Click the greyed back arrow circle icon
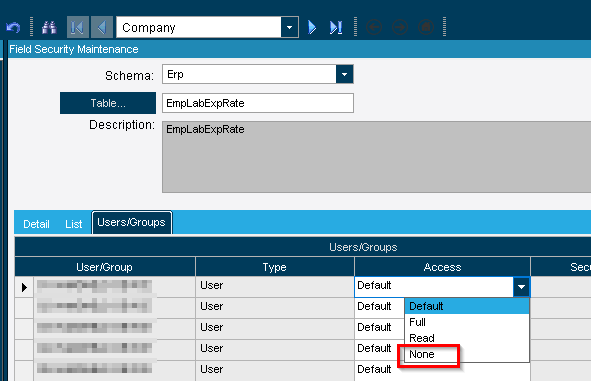 [374, 27]
